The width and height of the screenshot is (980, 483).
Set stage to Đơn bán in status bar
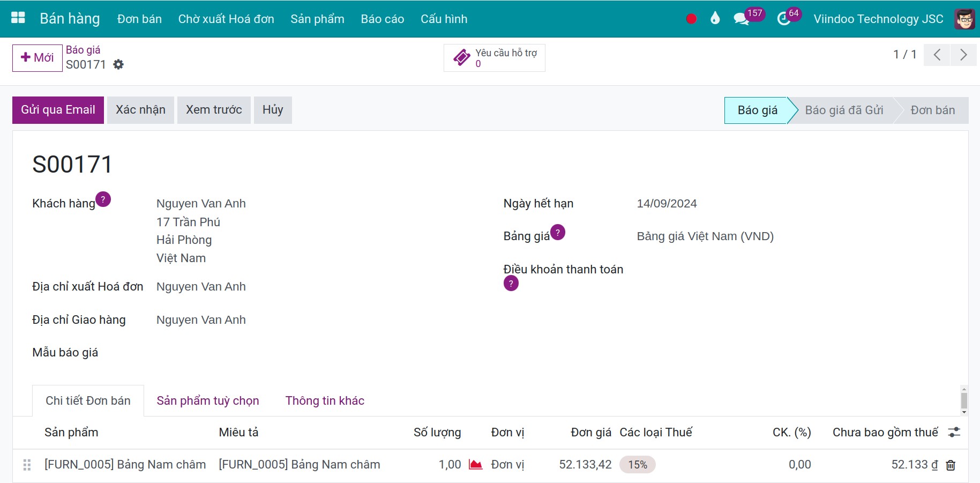click(932, 110)
